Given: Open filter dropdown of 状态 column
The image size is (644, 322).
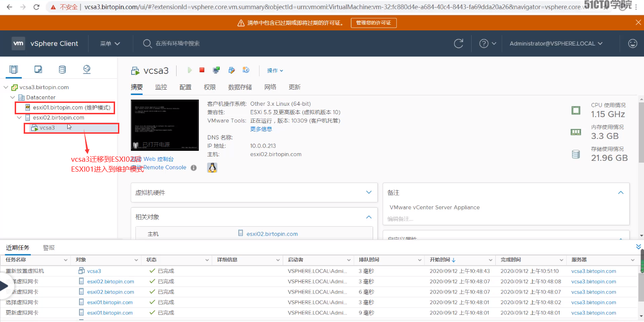Looking at the screenshot, I should [x=207, y=260].
